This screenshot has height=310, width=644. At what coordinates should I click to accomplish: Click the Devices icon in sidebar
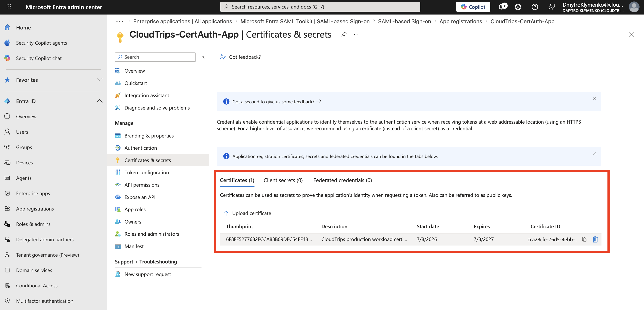tap(7, 162)
